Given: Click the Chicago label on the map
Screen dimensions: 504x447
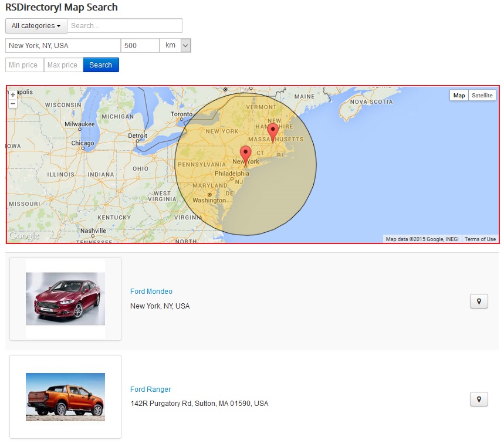Looking at the screenshot, I should (x=83, y=143).
